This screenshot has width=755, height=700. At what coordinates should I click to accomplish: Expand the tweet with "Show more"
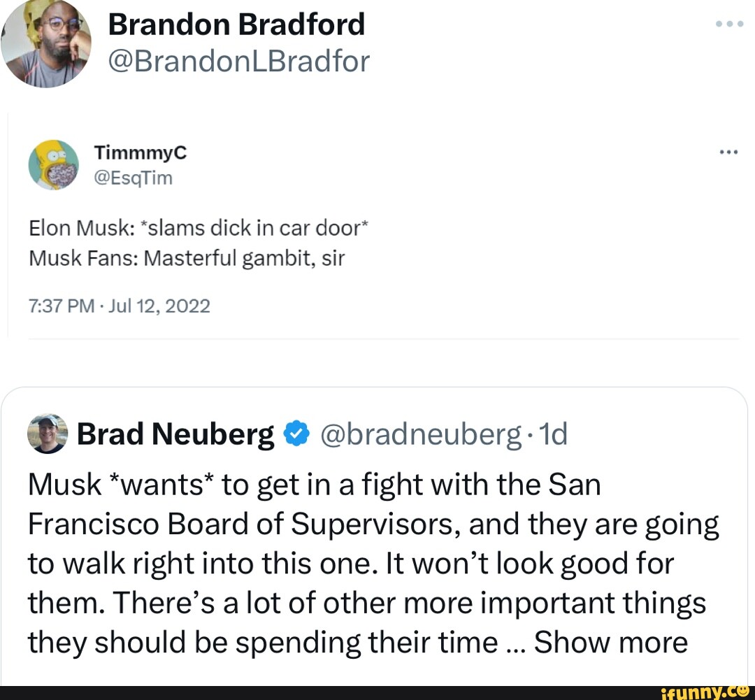(x=611, y=642)
